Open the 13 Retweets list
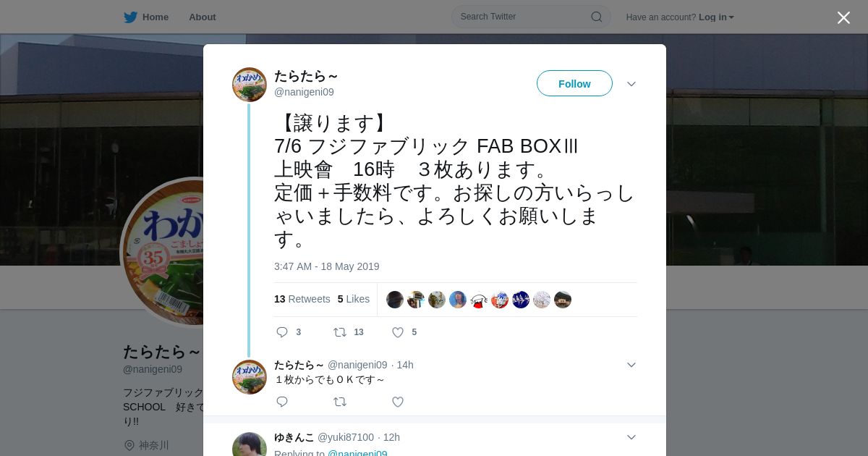868x456 pixels. tap(302, 299)
